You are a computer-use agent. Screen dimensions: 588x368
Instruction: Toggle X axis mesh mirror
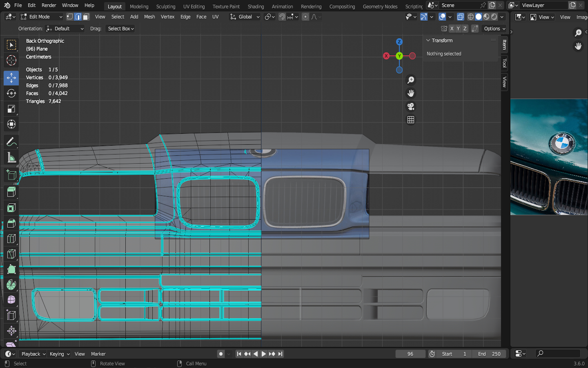point(452,29)
